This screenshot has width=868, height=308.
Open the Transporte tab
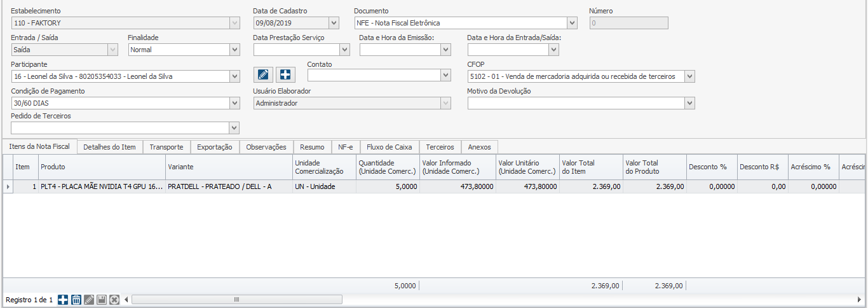tap(166, 147)
